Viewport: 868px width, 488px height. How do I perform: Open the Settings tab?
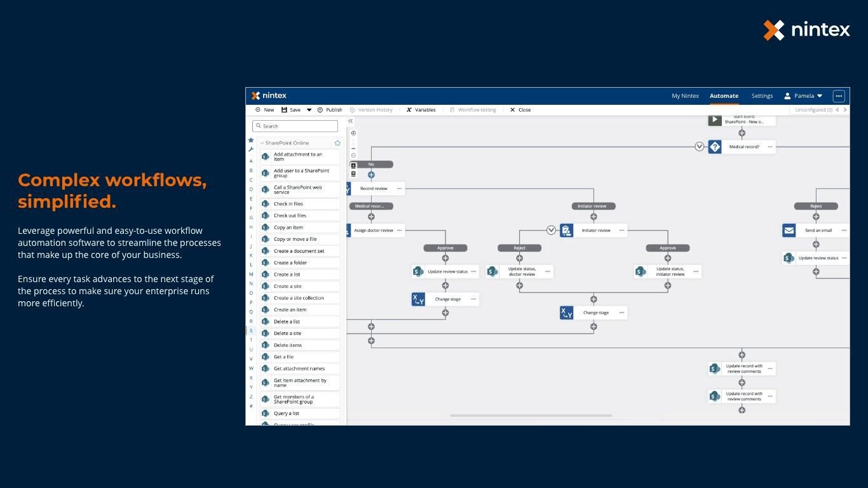point(762,96)
